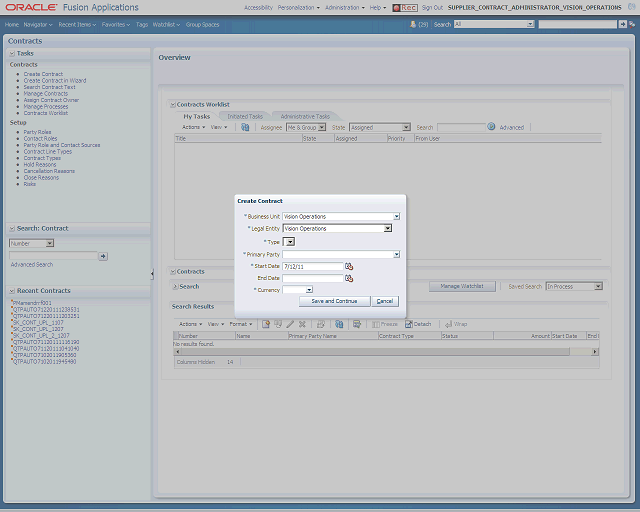Click Contract Type column header

[409, 336]
